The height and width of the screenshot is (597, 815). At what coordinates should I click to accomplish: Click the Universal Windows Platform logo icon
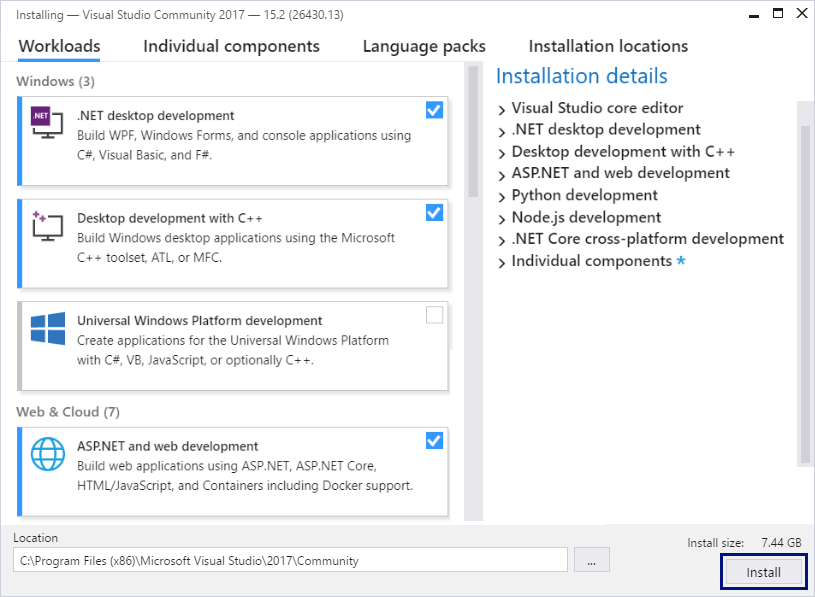48,328
